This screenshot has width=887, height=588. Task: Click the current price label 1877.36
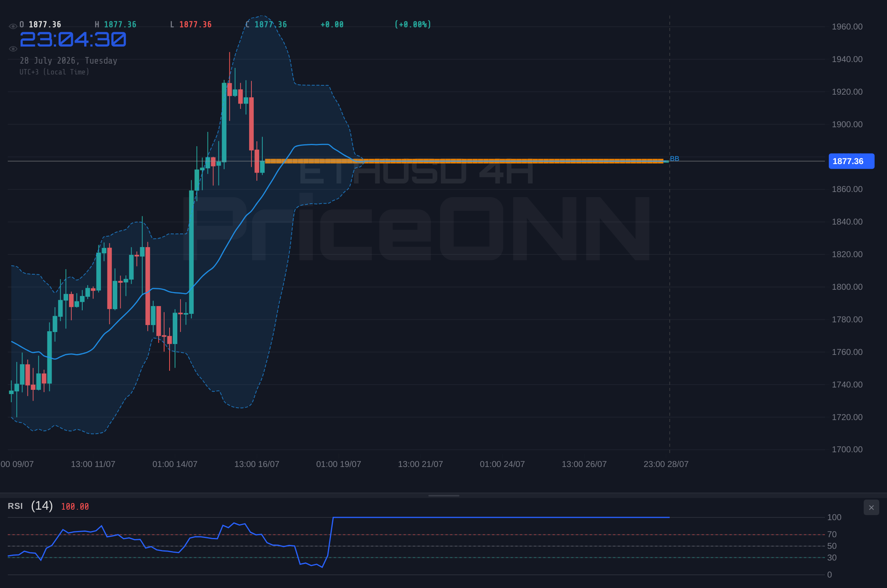pyautogui.click(x=851, y=161)
